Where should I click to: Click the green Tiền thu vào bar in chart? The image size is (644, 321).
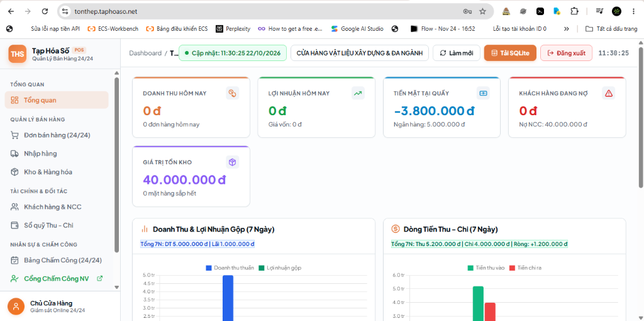478,303
